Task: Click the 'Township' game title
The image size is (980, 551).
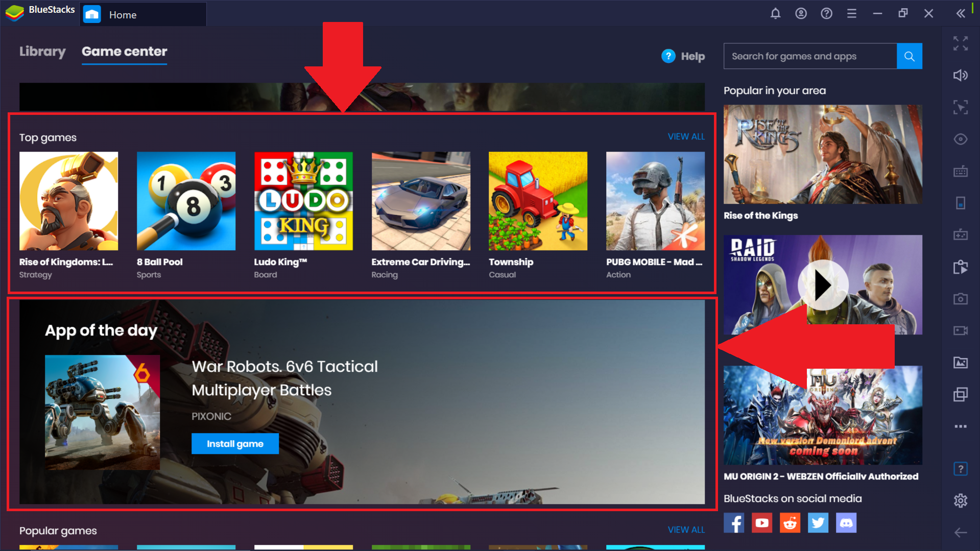Action: [511, 262]
